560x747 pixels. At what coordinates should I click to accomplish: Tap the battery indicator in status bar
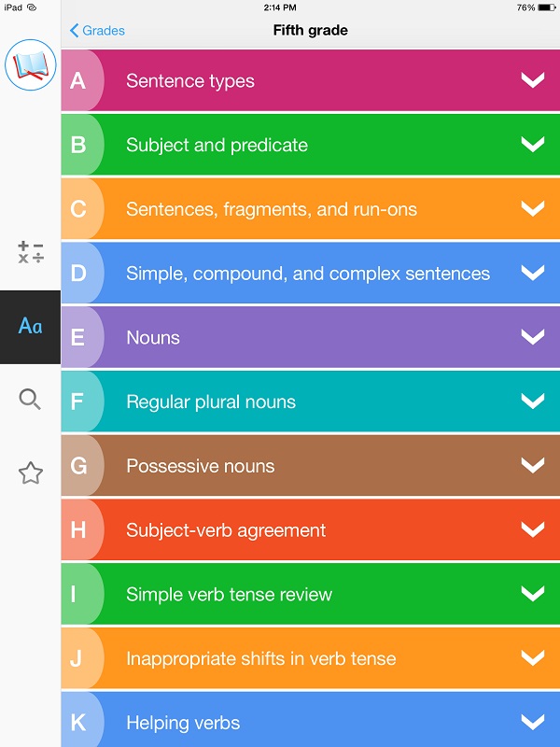point(547,7)
